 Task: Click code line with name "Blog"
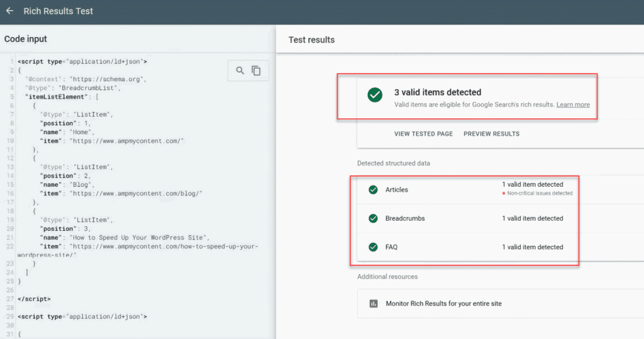67,184
